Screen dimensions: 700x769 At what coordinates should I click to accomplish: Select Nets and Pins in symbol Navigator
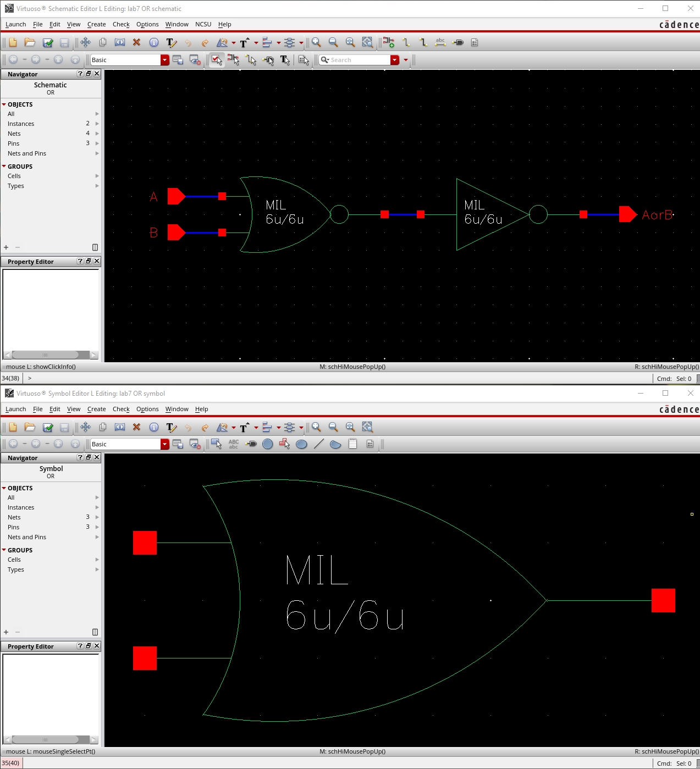click(x=27, y=537)
